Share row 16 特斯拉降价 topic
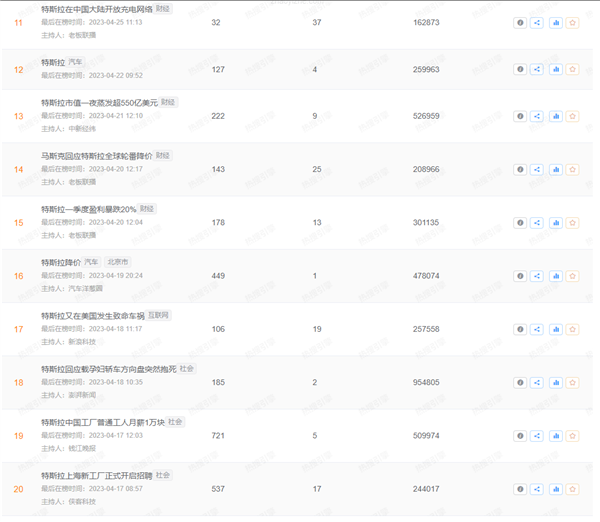 click(537, 276)
